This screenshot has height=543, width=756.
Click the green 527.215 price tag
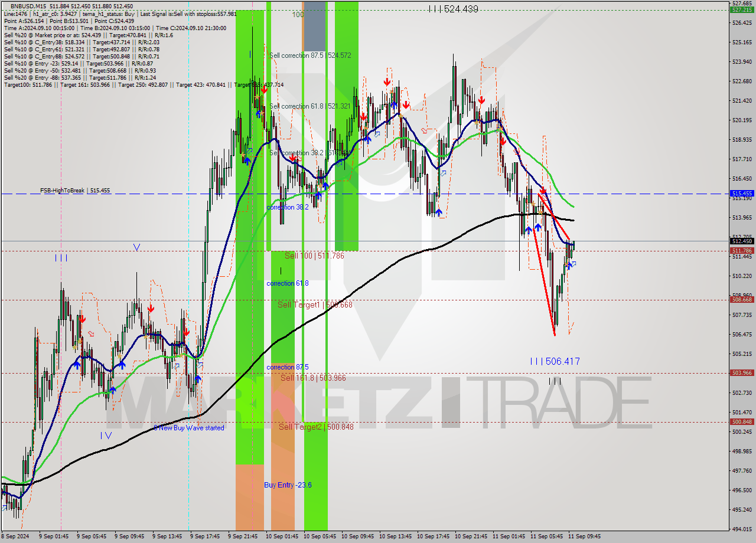tap(742, 10)
